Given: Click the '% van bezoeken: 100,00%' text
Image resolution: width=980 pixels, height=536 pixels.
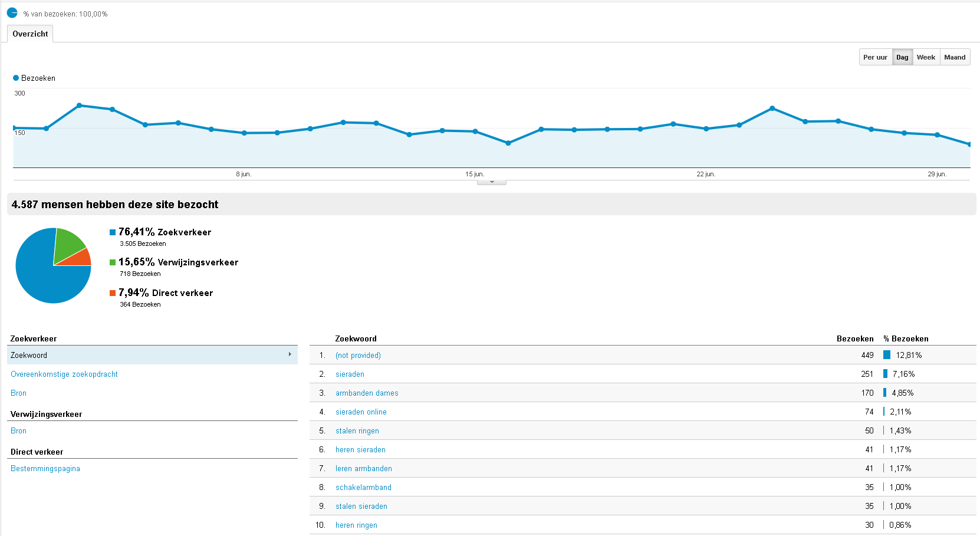Looking at the screenshot, I should click(65, 14).
